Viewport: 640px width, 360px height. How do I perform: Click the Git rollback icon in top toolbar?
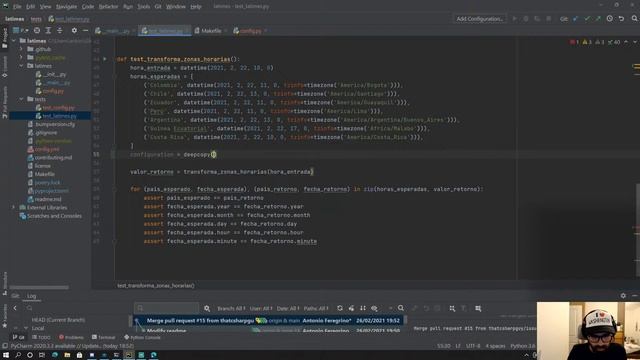621,19
